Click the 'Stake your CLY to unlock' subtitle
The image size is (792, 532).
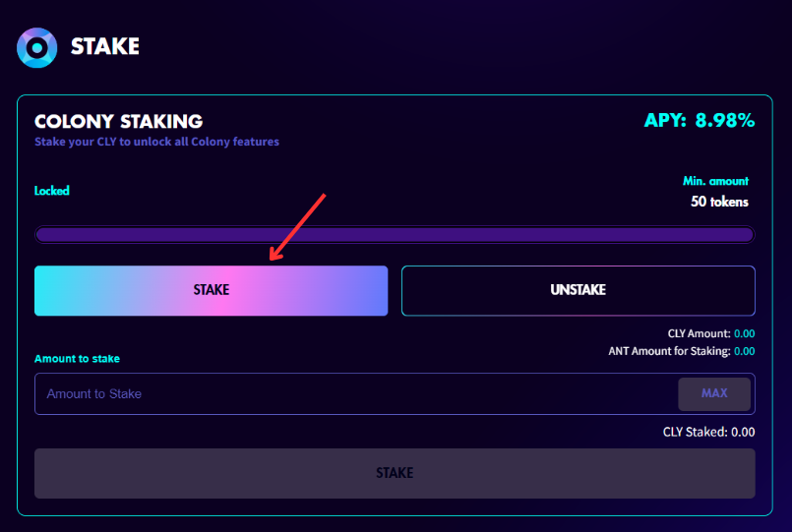click(156, 142)
